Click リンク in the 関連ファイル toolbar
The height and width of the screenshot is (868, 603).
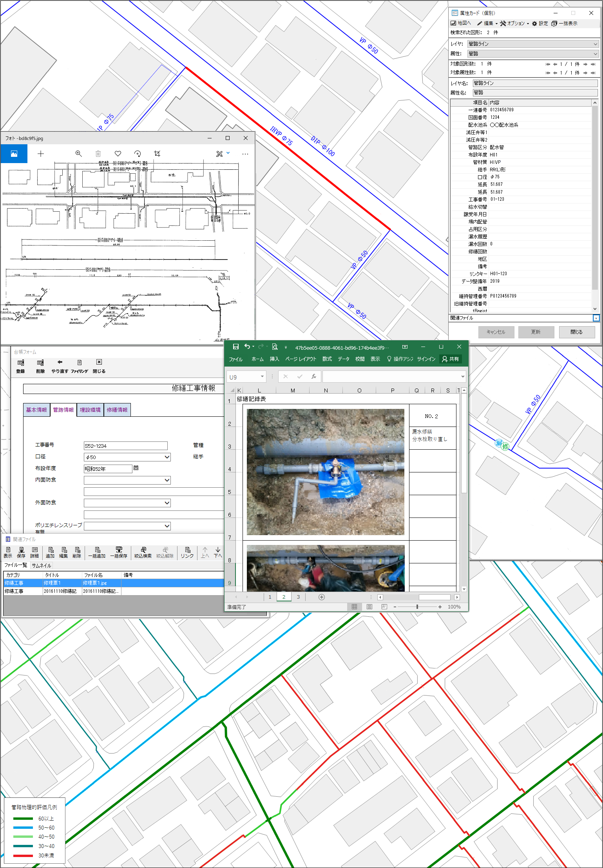tap(187, 552)
